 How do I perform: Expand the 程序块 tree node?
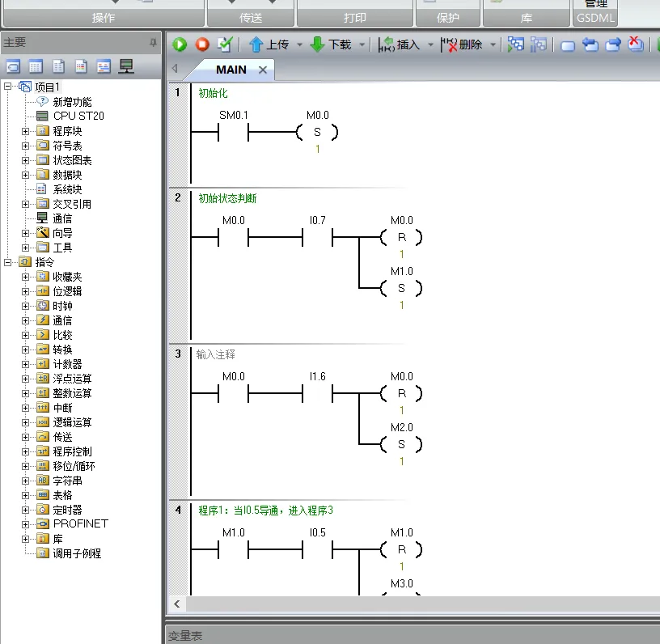(26, 131)
